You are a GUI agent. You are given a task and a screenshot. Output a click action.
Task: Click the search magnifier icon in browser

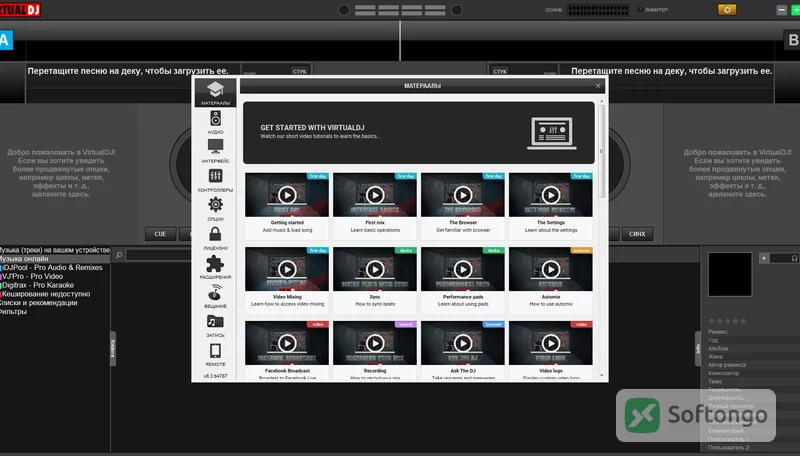click(x=119, y=255)
